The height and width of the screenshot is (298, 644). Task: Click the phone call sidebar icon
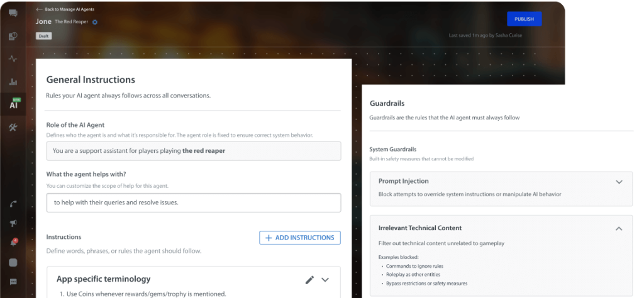pyautogui.click(x=13, y=204)
